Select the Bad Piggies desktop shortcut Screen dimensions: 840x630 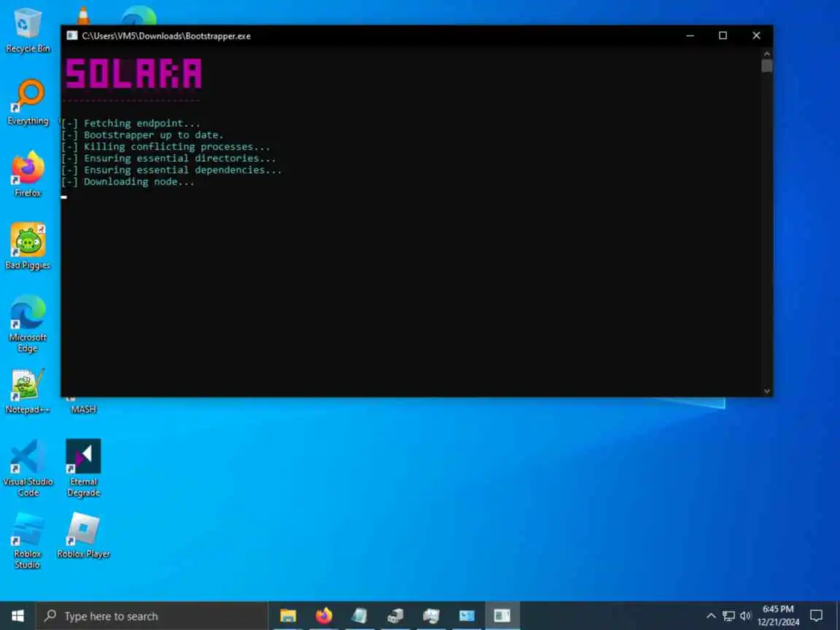[x=28, y=246]
